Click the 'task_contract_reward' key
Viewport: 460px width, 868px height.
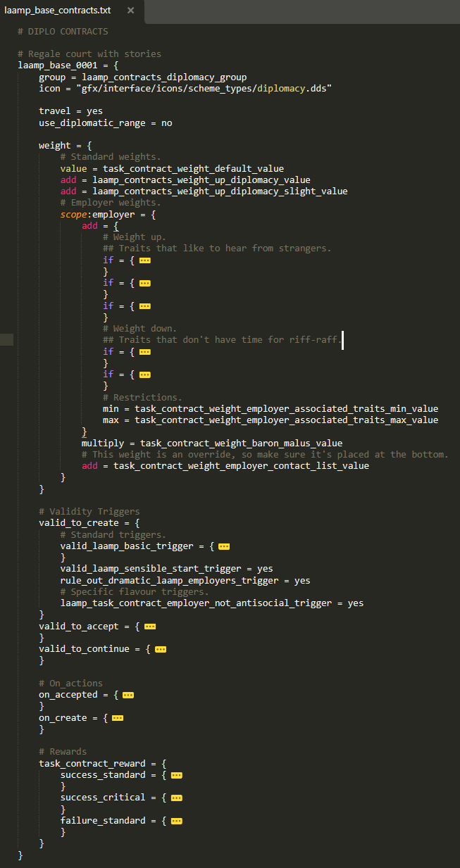[92, 763]
